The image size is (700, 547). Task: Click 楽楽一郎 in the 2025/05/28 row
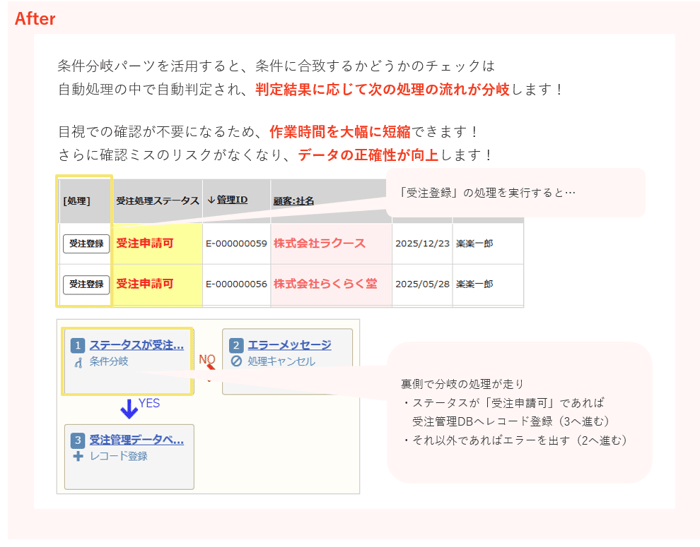click(474, 284)
